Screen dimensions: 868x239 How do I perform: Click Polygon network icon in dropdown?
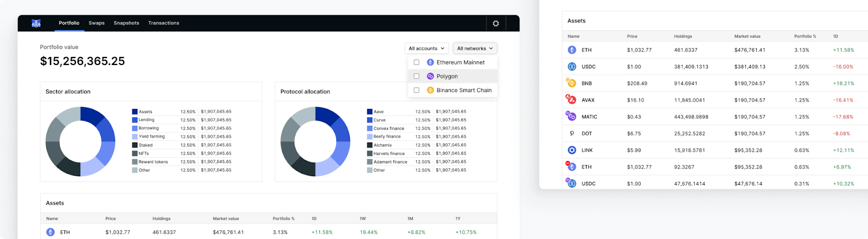click(430, 76)
